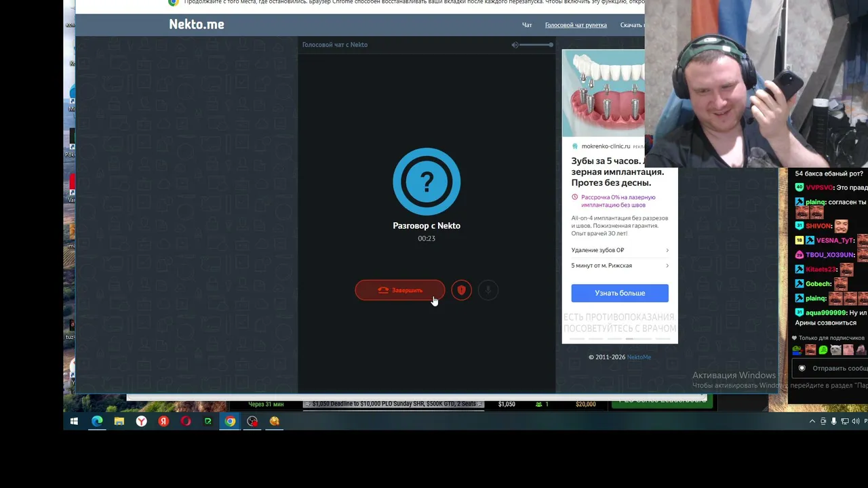Click the Разговор с Nekto title
Viewport: 868px width, 488px height.
tap(427, 226)
